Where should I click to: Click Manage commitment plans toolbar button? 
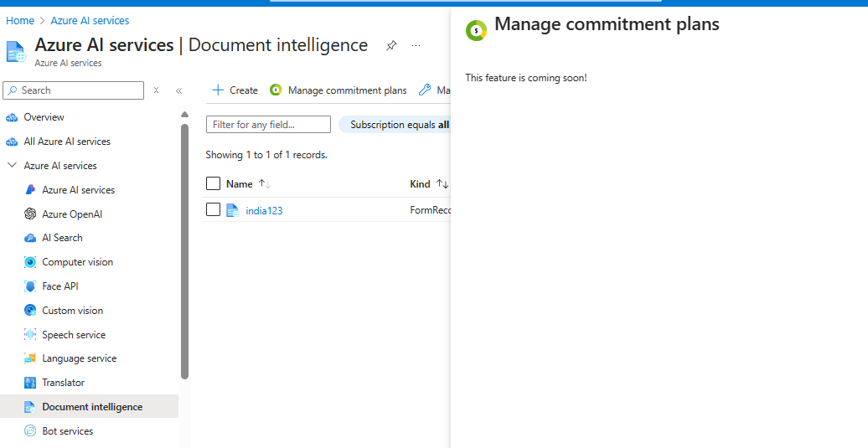point(338,90)
